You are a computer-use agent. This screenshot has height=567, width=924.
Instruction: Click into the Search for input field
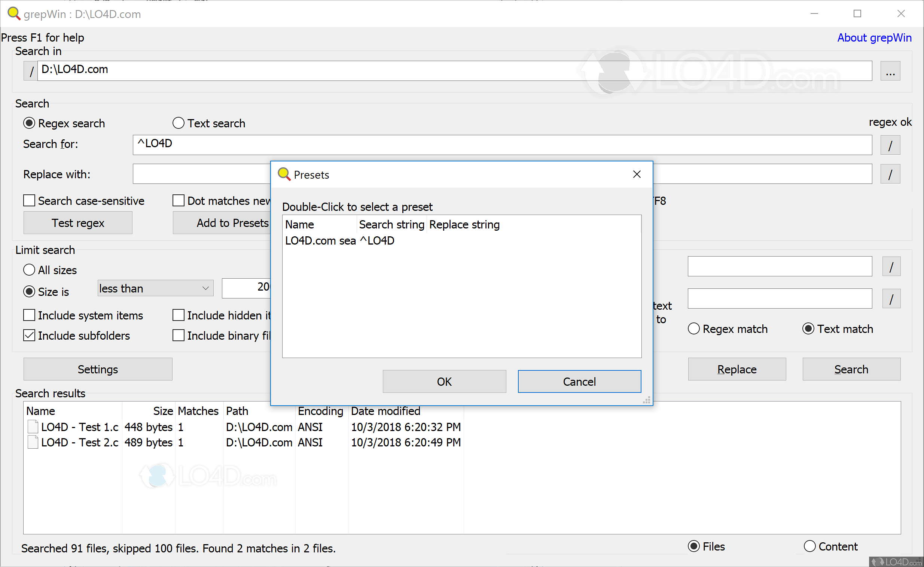(x=502, y=145)
